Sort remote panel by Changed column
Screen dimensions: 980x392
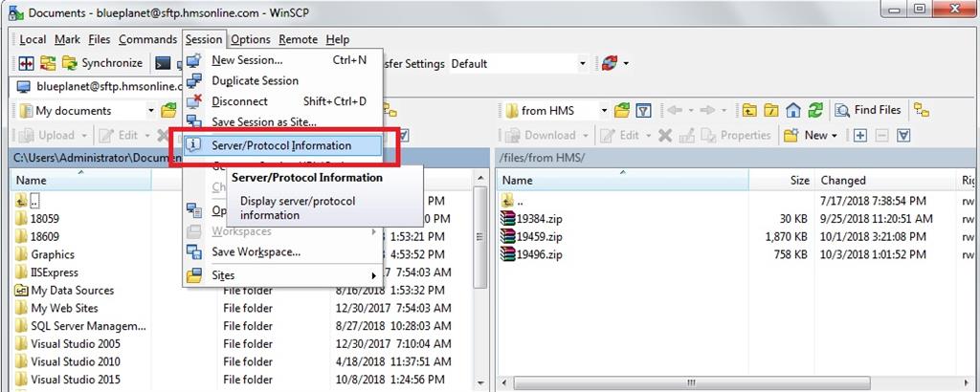(x=886, y=180)
